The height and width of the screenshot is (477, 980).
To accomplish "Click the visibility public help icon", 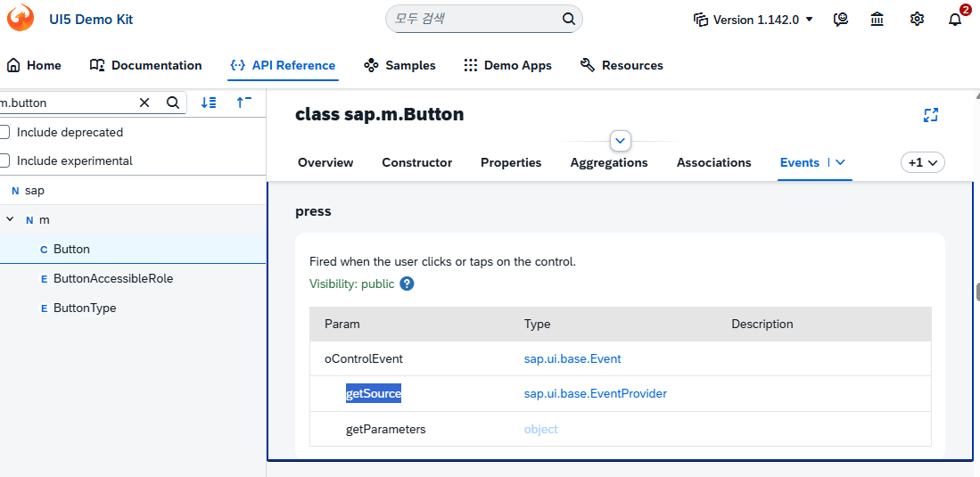I will [x=407, y=284].
